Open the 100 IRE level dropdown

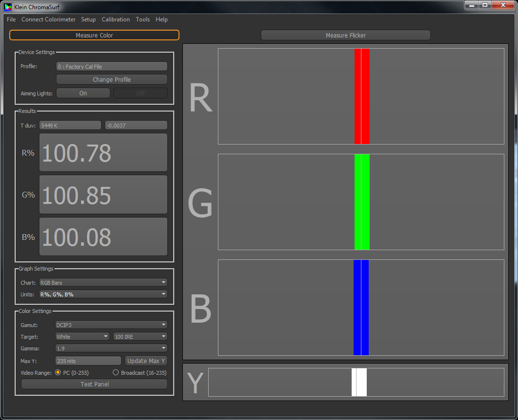[141, 336]
